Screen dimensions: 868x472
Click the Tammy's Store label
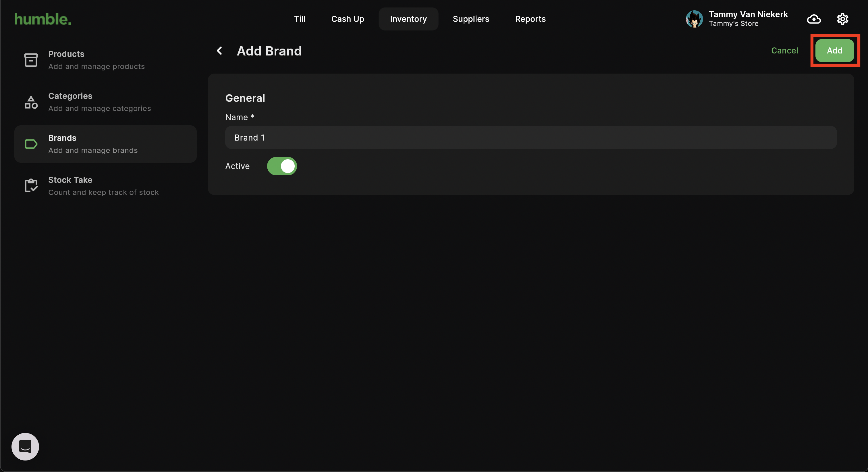coord(733,24)
